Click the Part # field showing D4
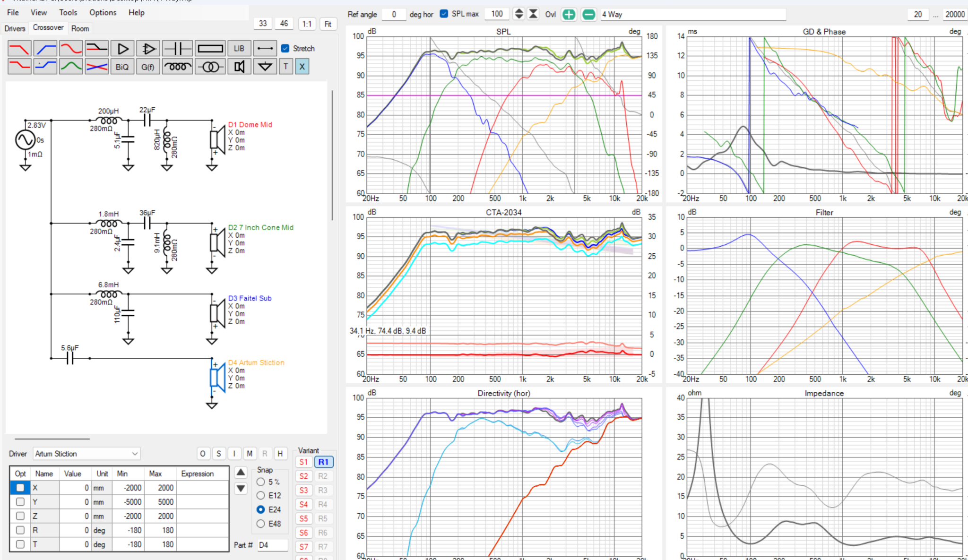 point(272,545)
